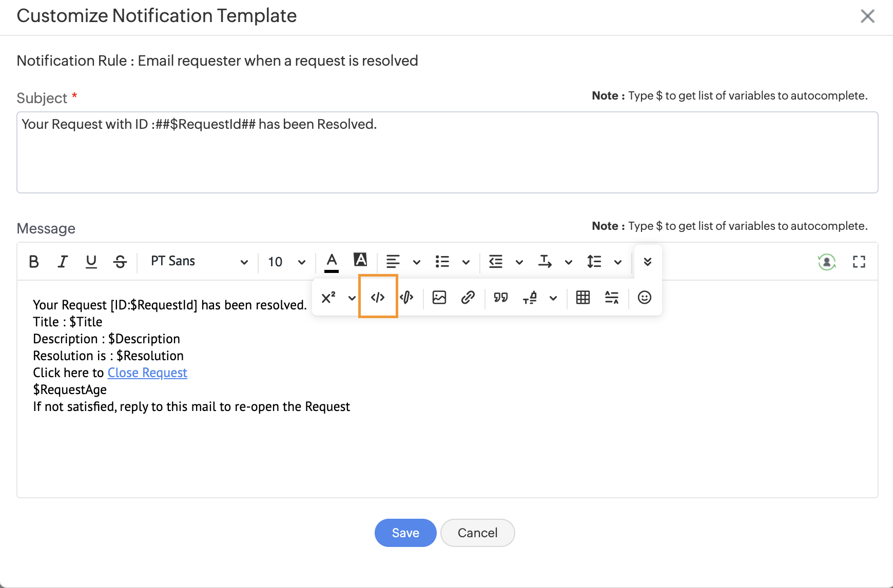
Task: Close the Customize Notification Template dialog
Action: 868,16
